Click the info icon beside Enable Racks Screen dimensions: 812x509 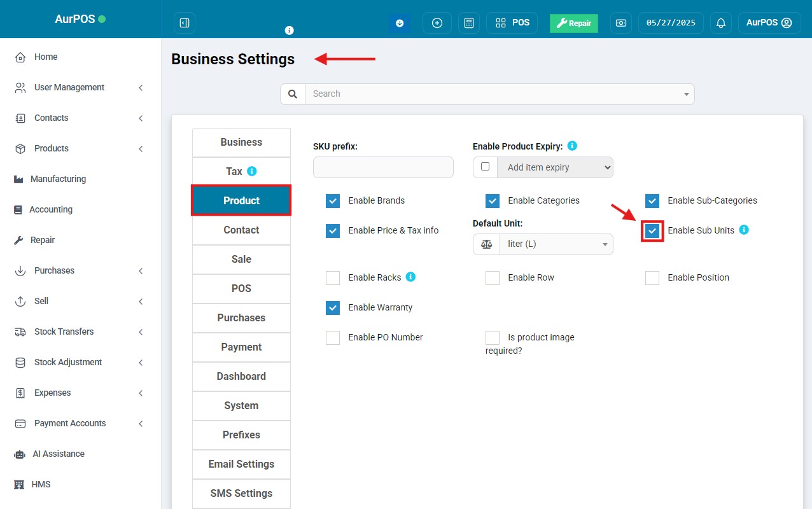click(410, 277)
